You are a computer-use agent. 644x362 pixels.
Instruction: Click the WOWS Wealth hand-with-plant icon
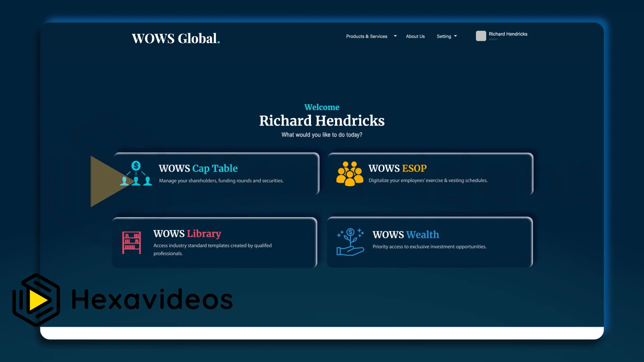click(x=350, y=241)
